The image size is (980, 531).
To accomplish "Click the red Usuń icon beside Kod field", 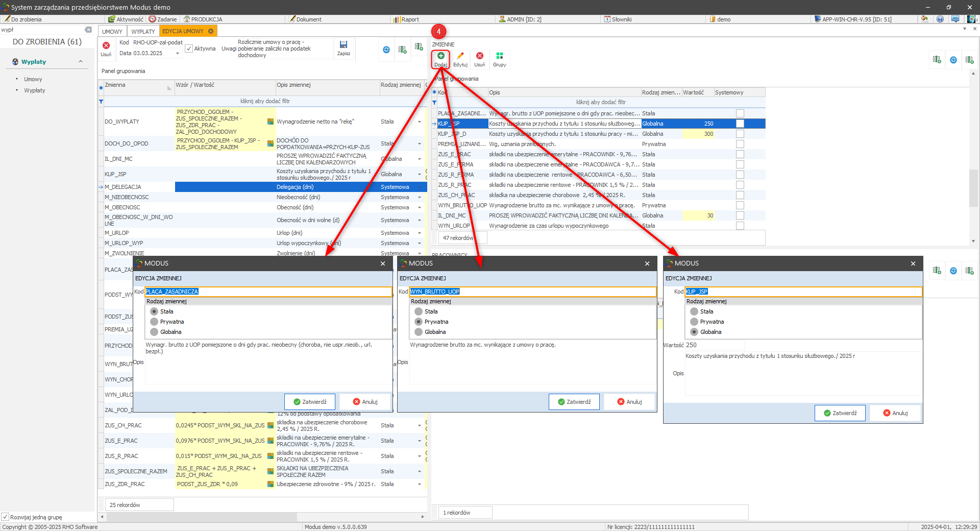I will (106, 46).
